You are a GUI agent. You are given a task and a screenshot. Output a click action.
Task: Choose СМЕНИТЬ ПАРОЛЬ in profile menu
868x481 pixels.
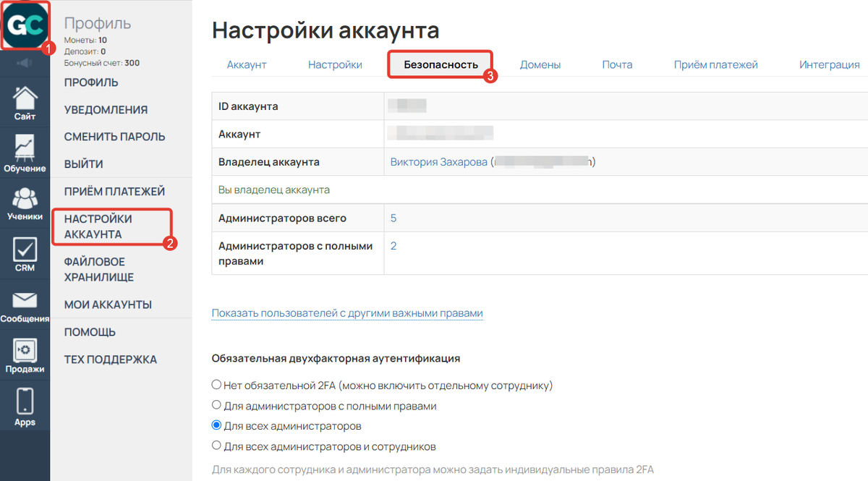114,137
